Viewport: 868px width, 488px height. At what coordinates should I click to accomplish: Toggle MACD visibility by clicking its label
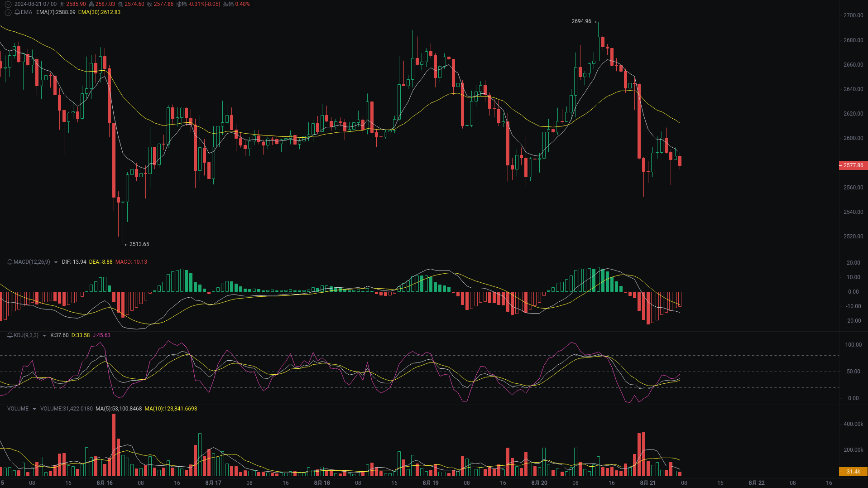31,262
